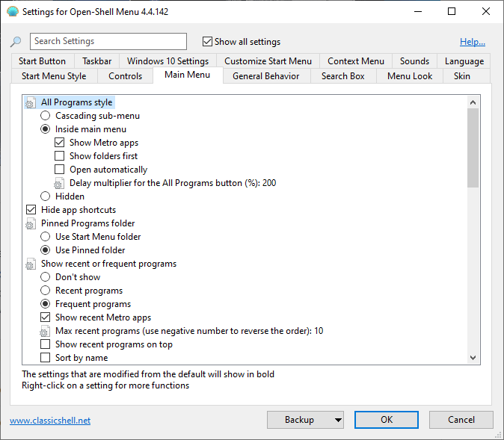Select the Recent programs radio option
Image resolution: width=504 pixels, height=440 pixels.
click(46, 291)
